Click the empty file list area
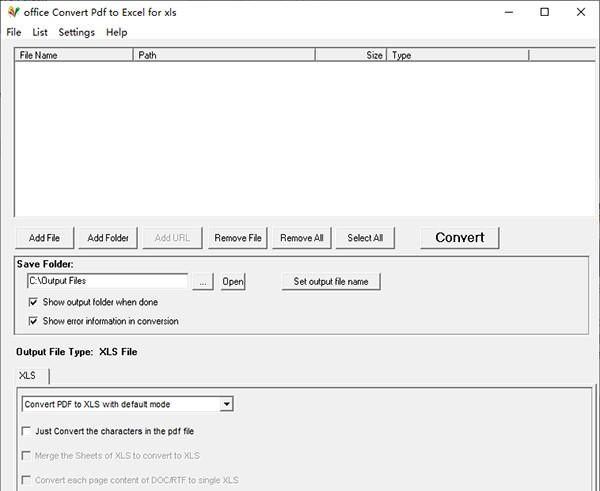The height and width of the screenshot is (491, 600). pos(305,139)
